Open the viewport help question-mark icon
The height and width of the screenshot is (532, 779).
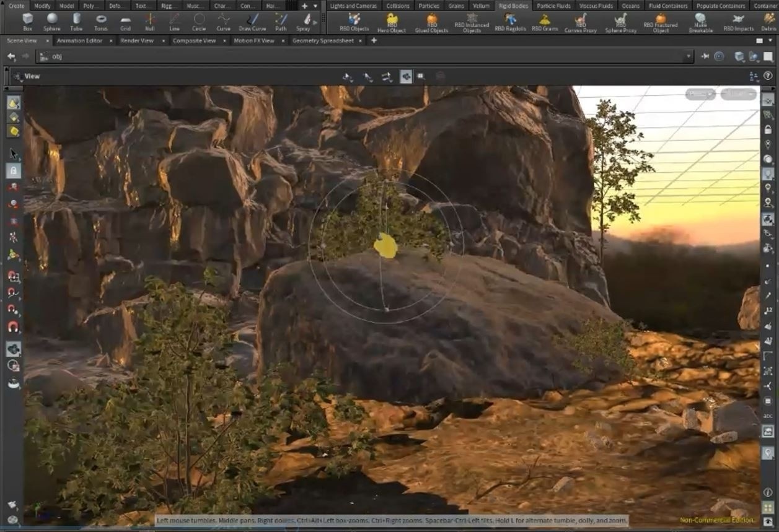[768, 76]
